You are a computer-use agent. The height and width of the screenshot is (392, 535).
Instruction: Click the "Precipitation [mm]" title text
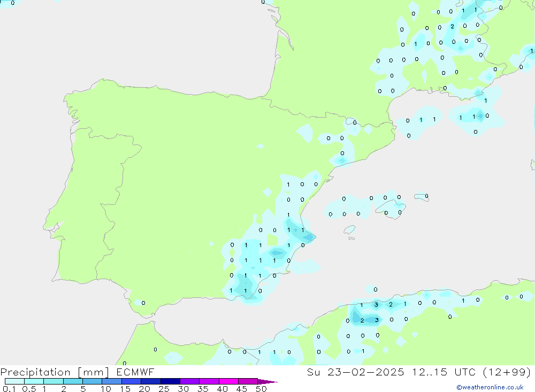(x=55, y=372)
